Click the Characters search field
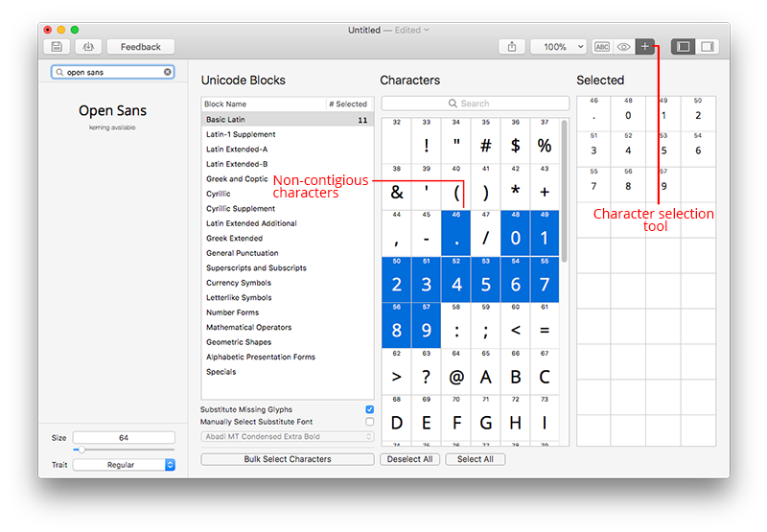The height and width of the screenshot is (532, 767). point(475,104)
